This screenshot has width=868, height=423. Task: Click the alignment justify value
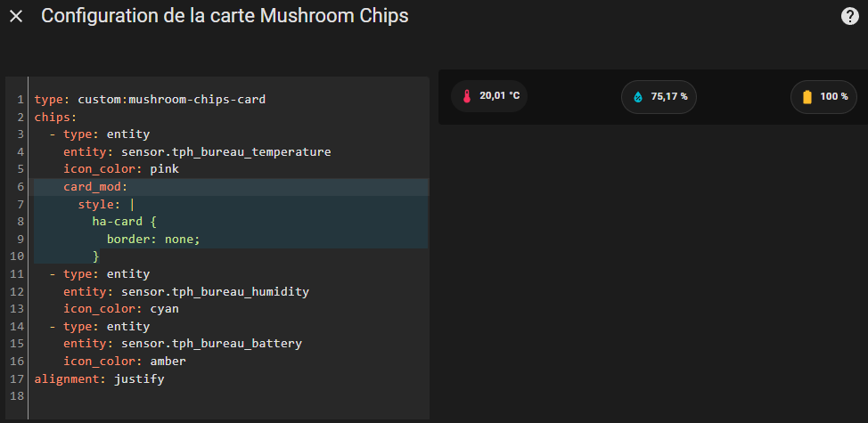coord(139,378)
